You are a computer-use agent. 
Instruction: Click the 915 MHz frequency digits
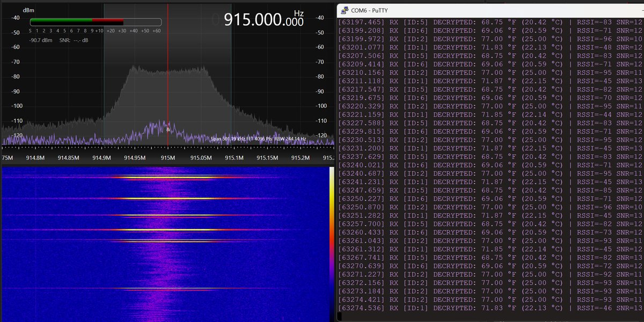[238, 20]
